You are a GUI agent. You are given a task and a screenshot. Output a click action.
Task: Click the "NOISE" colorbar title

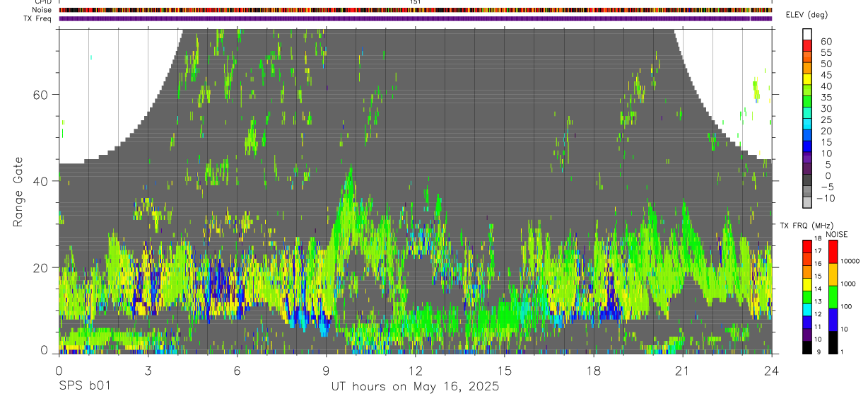tap(836, 234)
